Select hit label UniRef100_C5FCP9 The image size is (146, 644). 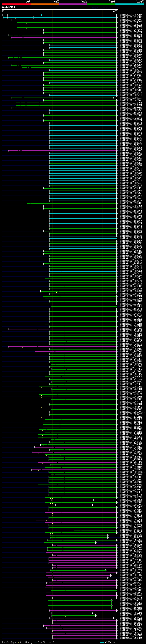coord(131,374)
